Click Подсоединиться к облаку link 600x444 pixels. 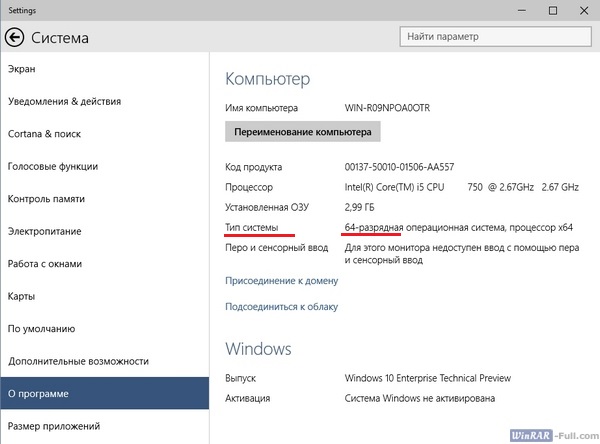(x=282, y=307)
